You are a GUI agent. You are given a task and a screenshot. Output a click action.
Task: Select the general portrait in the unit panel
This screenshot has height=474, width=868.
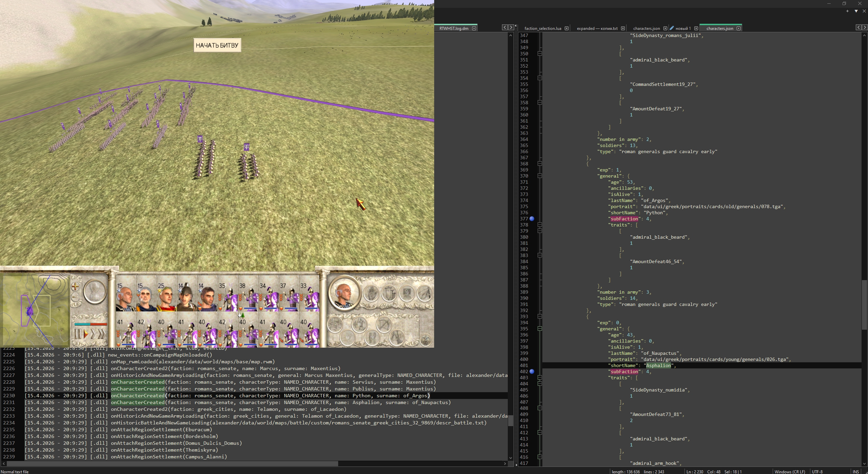click(x=344, y=293)
